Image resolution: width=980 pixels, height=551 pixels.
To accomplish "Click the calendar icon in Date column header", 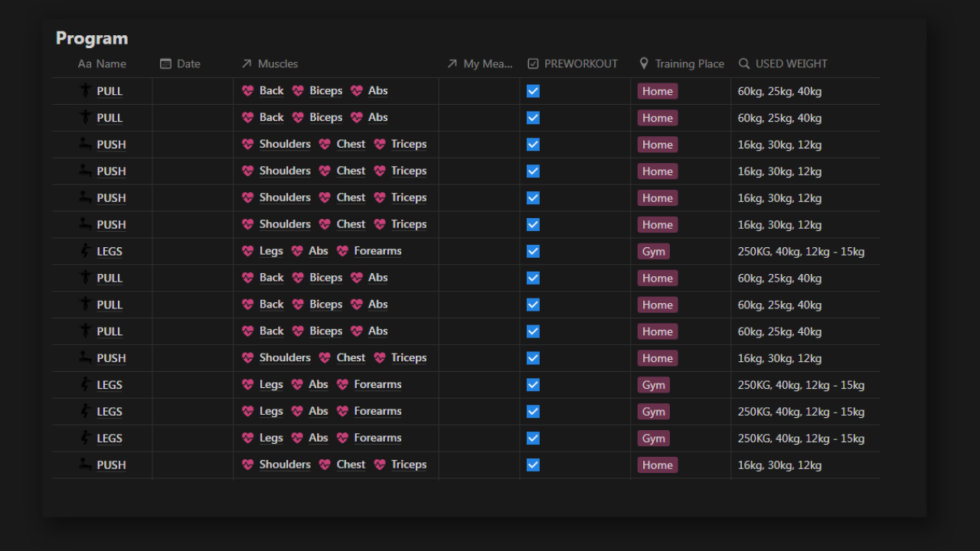I will tap(165, 64).
